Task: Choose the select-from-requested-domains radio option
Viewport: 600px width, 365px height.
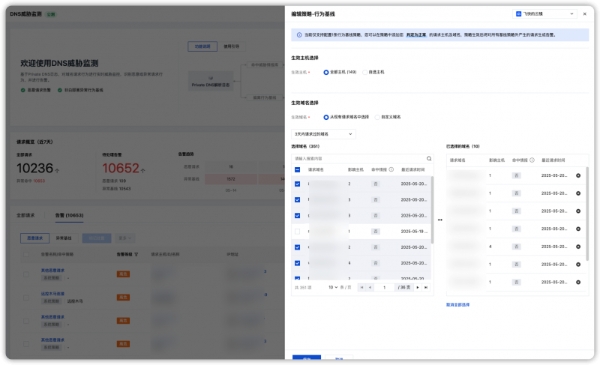Action: pyautogui.click(x=346, y=117)
